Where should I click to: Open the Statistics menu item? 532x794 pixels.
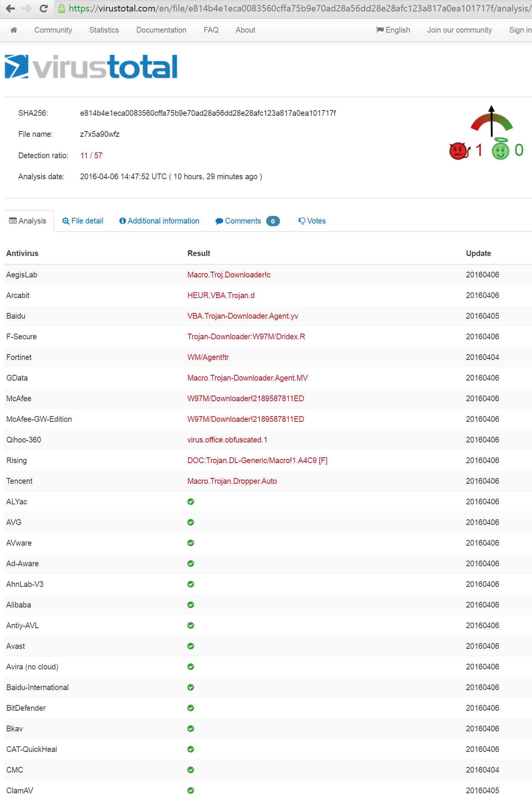point(104,30)
